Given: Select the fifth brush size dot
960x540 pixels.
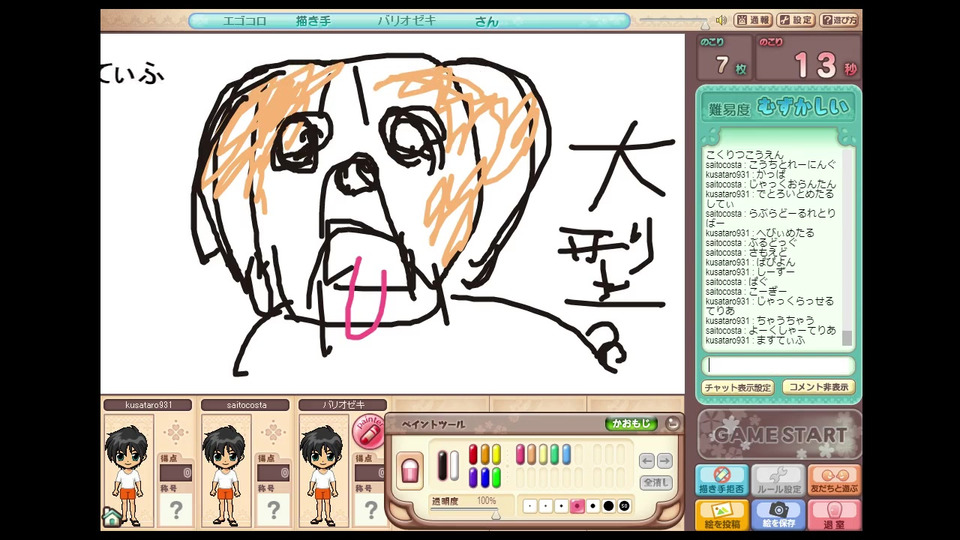Looking at the screenshot, I should 593,506.
